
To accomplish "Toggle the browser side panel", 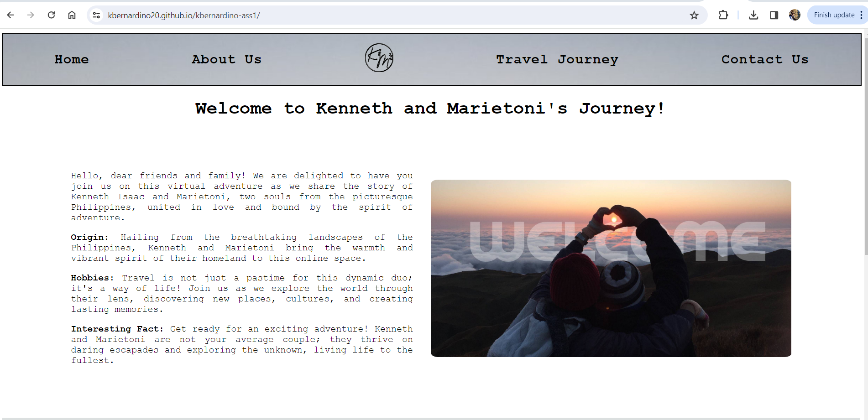I will pyautogui.click(x=774, y=15).
